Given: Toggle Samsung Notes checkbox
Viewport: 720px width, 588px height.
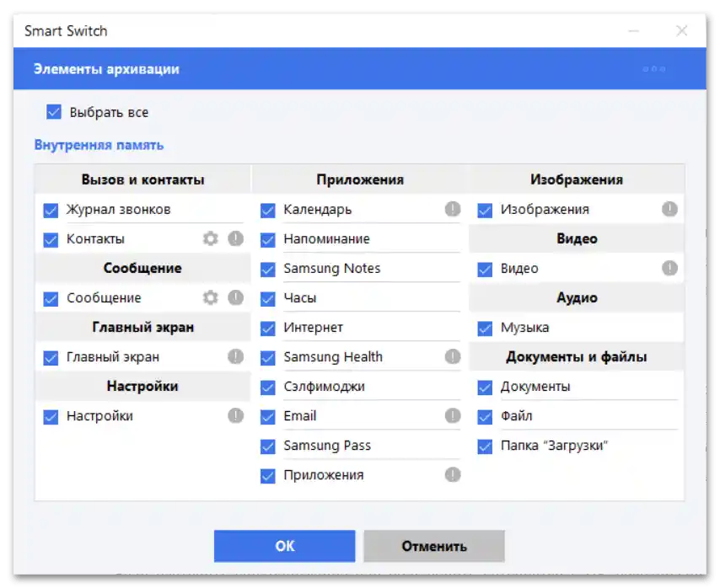Looking at the screenshot, I should [268, 270].
